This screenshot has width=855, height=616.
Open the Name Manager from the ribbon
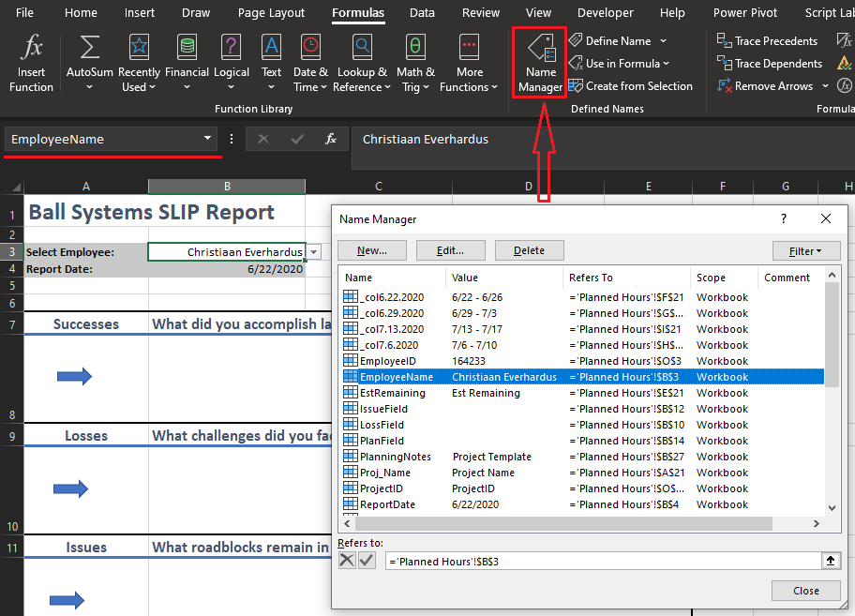pos(540,64)
